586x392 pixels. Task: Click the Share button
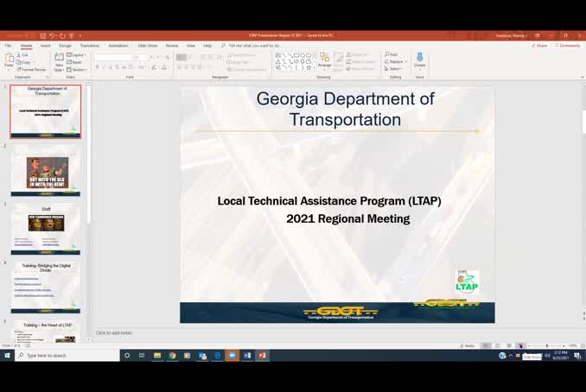point(539,46)
